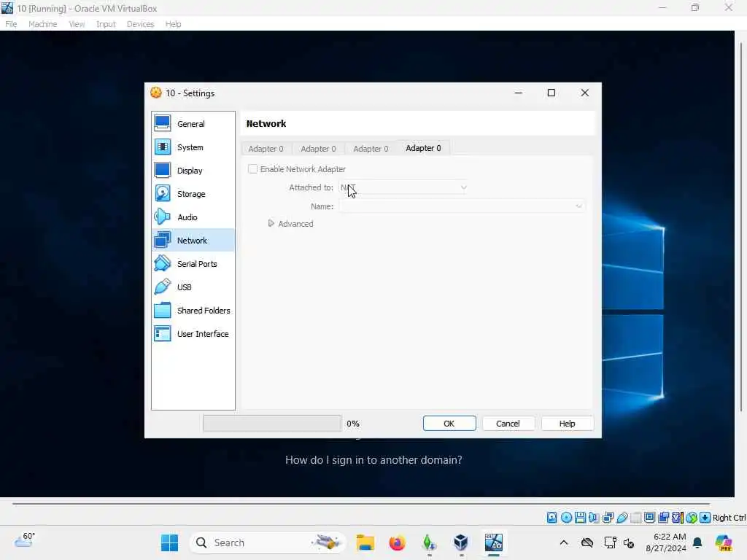Viewport: 747px width, 560px height.
Task: Open Display settings category
Action: pyautogui.click(x=193, y=171)
